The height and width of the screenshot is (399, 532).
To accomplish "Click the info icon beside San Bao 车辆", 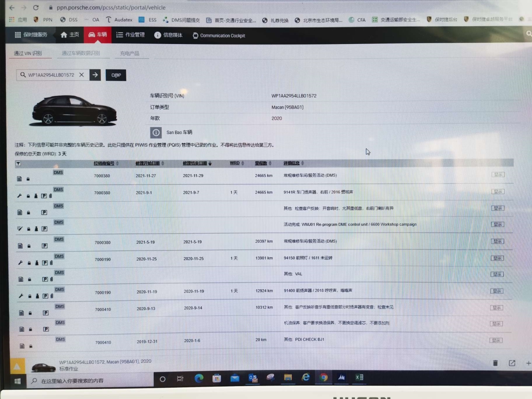I will 156,133.
